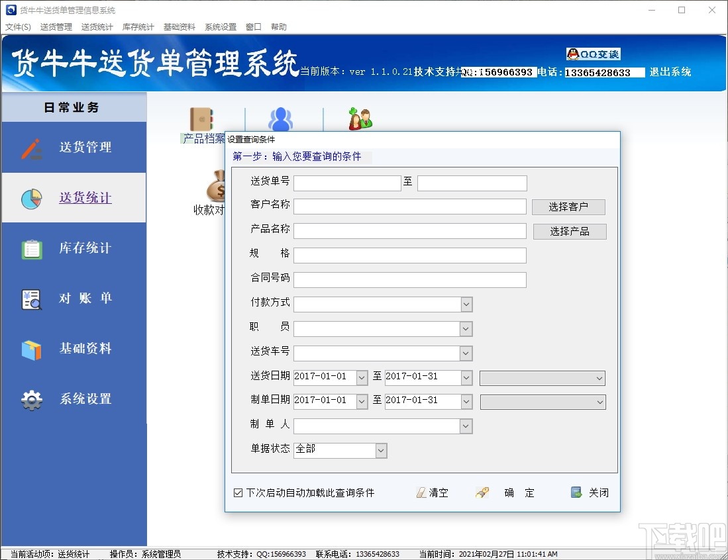Image resolution: width=728 pixels, height=560 pixels.
Task: Click the 送货统计 pie chart icon
Action: coord(31,197)
